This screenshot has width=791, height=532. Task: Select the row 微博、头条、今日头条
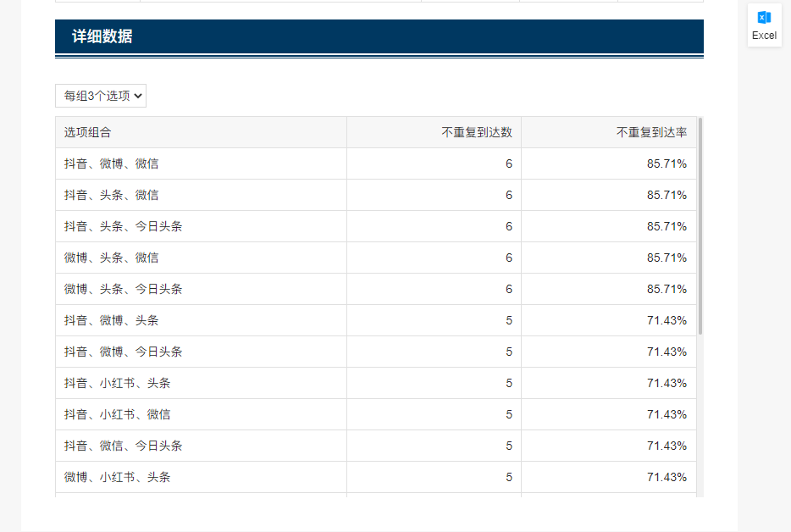376,289
